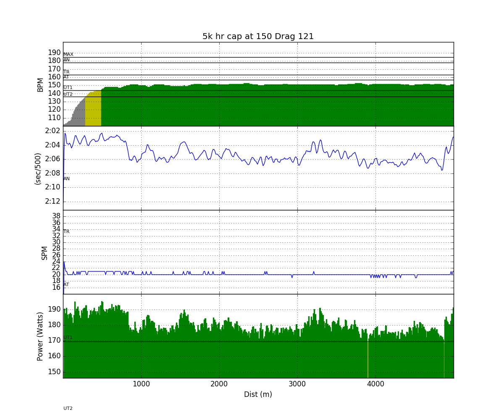Click the SPM y-axis label
The width and height of the screenshot is (504, 420).
45,252
